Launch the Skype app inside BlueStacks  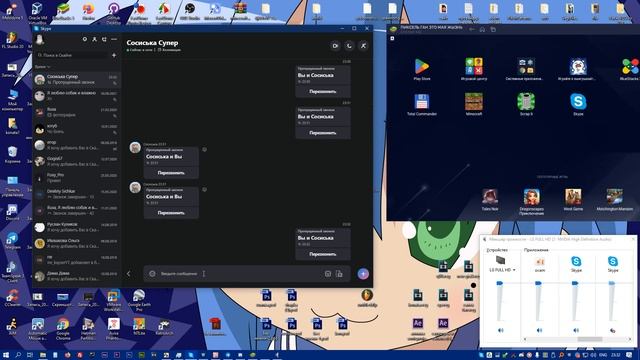coord(578,104)
